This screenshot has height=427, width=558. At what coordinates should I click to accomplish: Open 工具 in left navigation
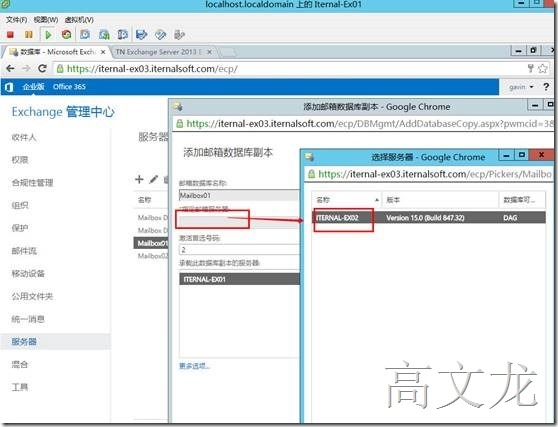pos(20,387)
